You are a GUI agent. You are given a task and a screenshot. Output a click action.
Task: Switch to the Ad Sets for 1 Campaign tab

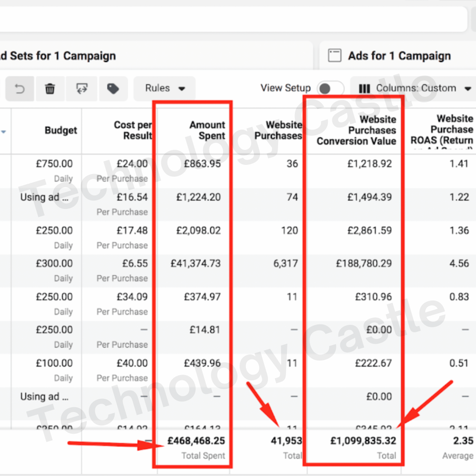point(57,56)
